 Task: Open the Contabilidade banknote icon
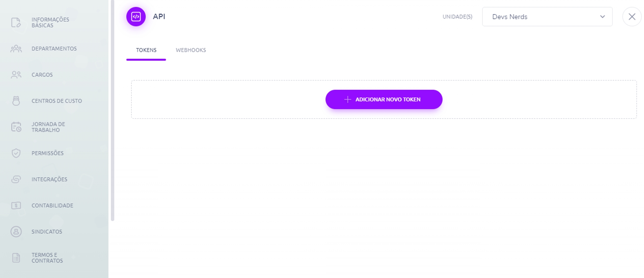click(x=16, y=205)
